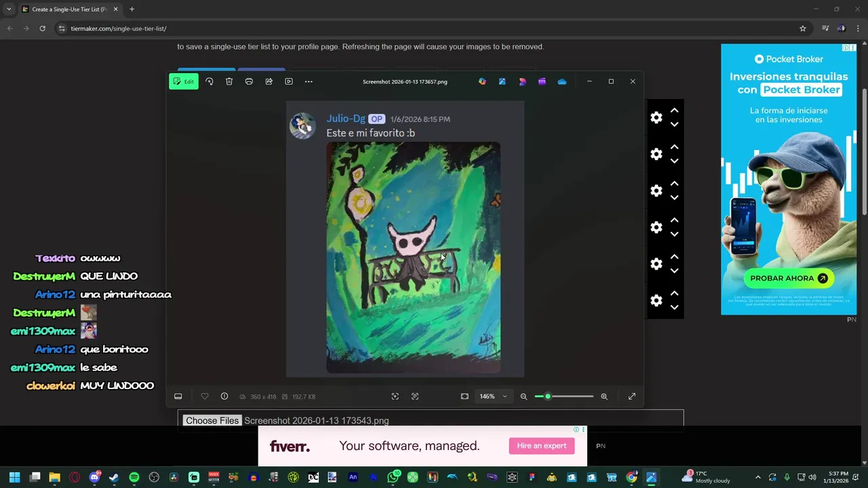This screenshot has height=488, width=868.
Task: Open Windows Start menu
Action: [x=15, y=477]
